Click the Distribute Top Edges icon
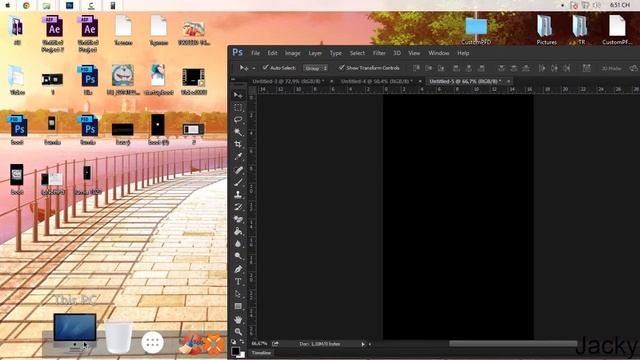The image size is (640, 360). 502,68
